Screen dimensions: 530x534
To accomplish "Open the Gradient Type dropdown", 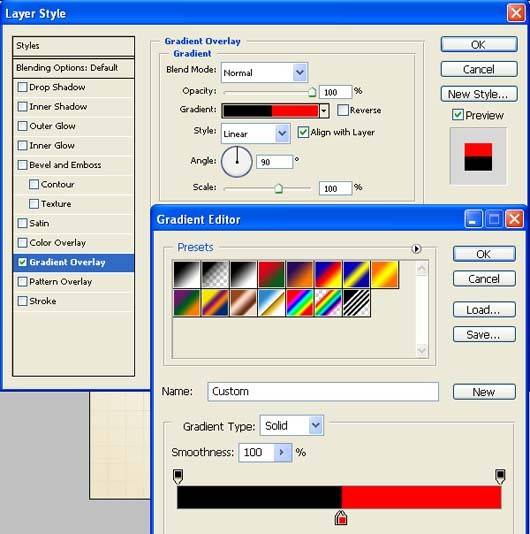I will pyautogui.click(x=292, y=425).
